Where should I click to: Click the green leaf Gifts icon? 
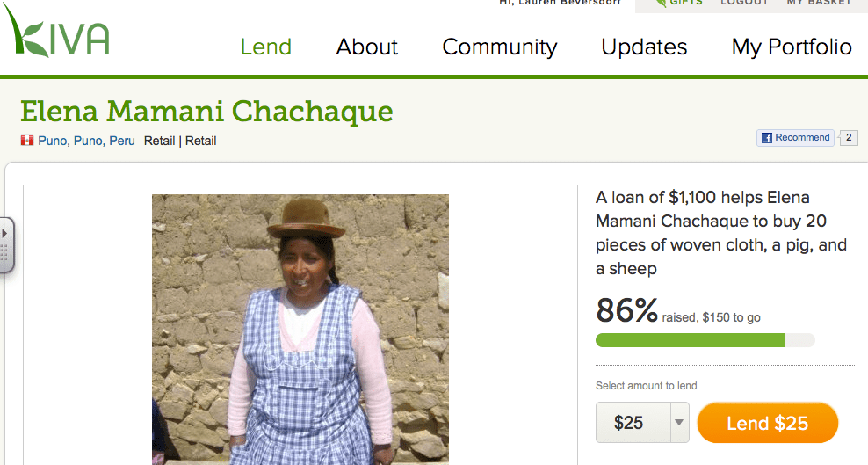coord(661,3)
